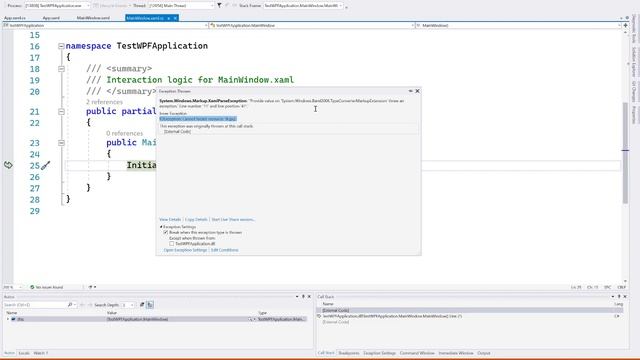Click the first icon after Search Depth box

[142, 305]
